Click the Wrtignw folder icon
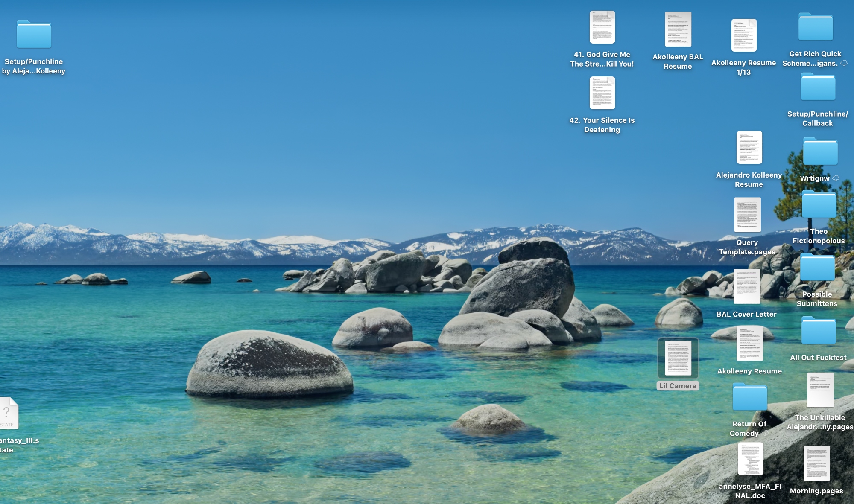Viewport: 854px width, 504px height. (820, 151)
